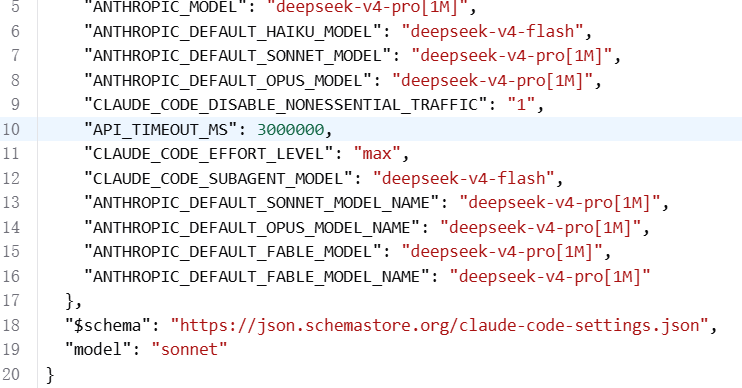
Task: Click the "deepseek-v4-pro[1M]" value on line 16
Action: click(550, 276)
